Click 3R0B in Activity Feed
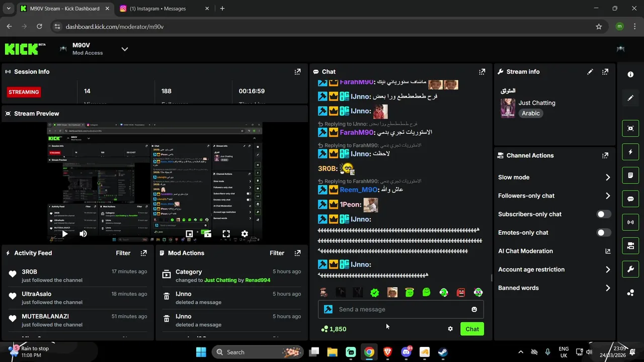The height and width of the screenshot is (362, 644). click(x=29, y=271)
